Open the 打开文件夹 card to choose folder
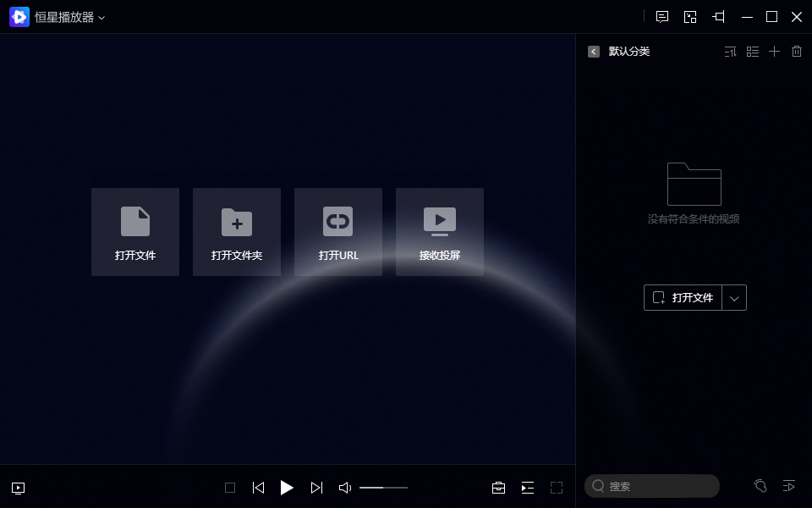This screenshot has height=508, width=812. 237,231
